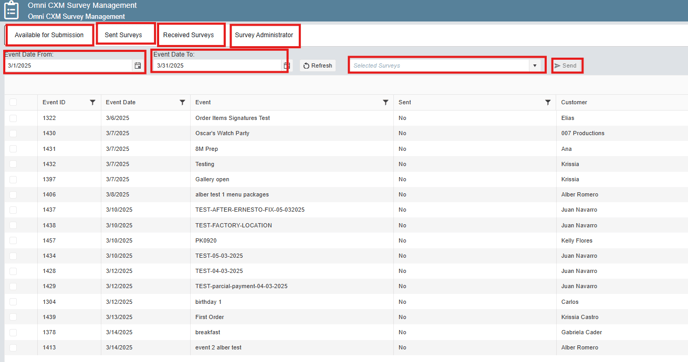Open filter for the Sent column
688x362 pixels.
pyautogui.click(x=548, y=102)
